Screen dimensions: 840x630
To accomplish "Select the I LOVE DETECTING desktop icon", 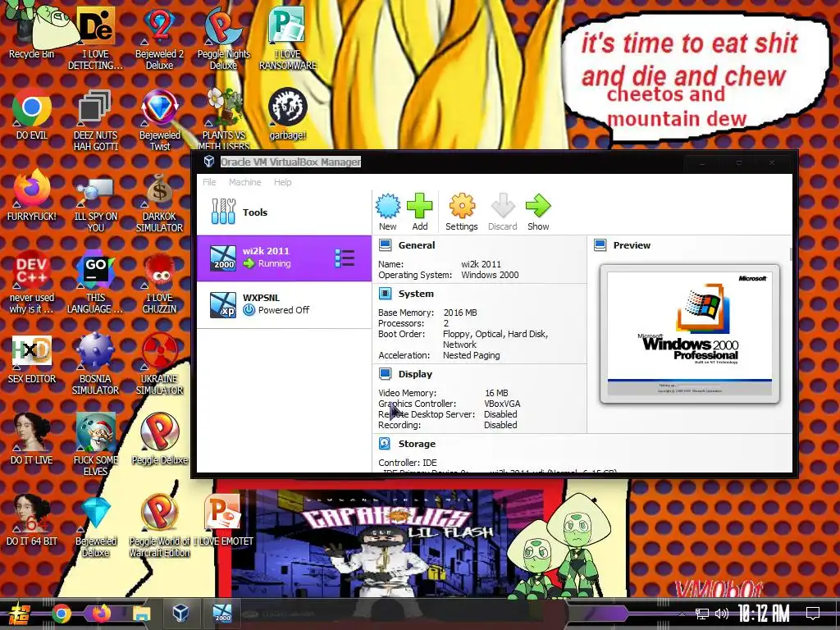I will point(95,38).
